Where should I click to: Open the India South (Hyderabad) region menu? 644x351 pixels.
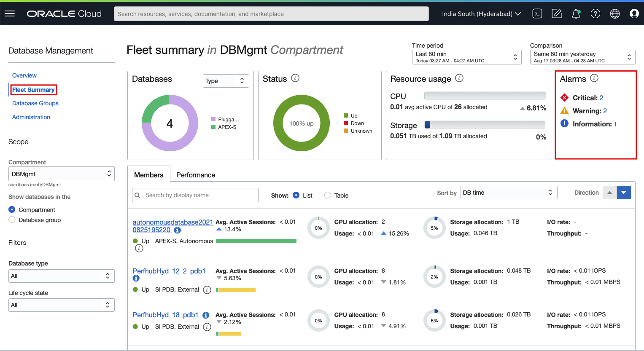pos(481,13)
